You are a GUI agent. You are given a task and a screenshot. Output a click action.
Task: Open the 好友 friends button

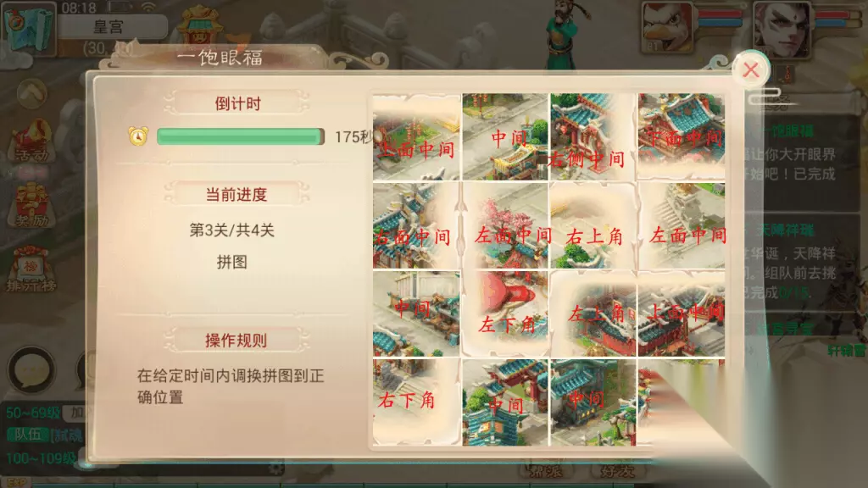point(617,471)
